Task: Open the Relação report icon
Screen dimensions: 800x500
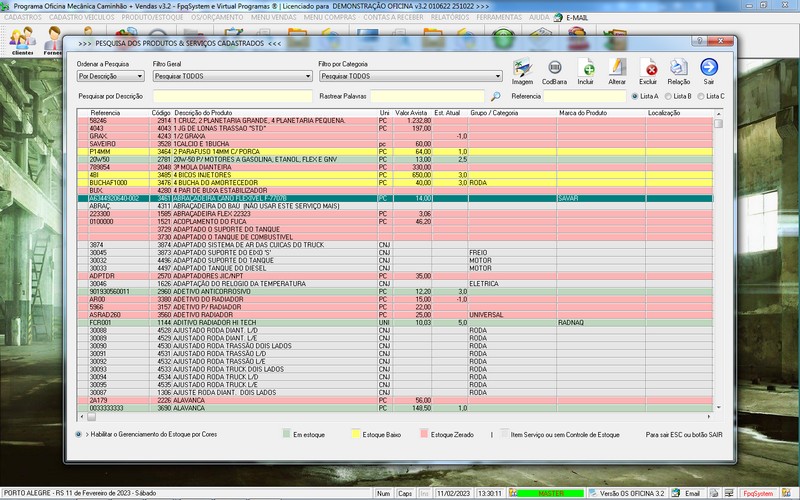Action: tap(679, 69)
